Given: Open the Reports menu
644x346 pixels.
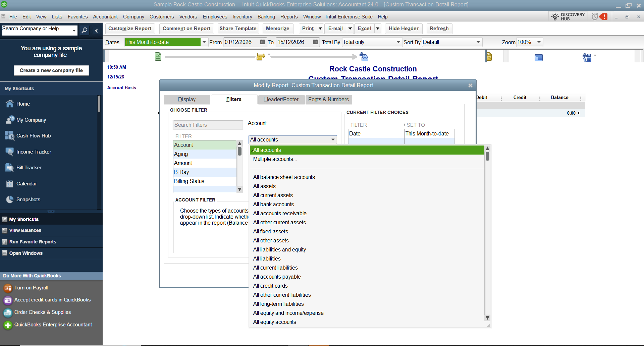Looking at the screenshot, I should coord(289,17).
